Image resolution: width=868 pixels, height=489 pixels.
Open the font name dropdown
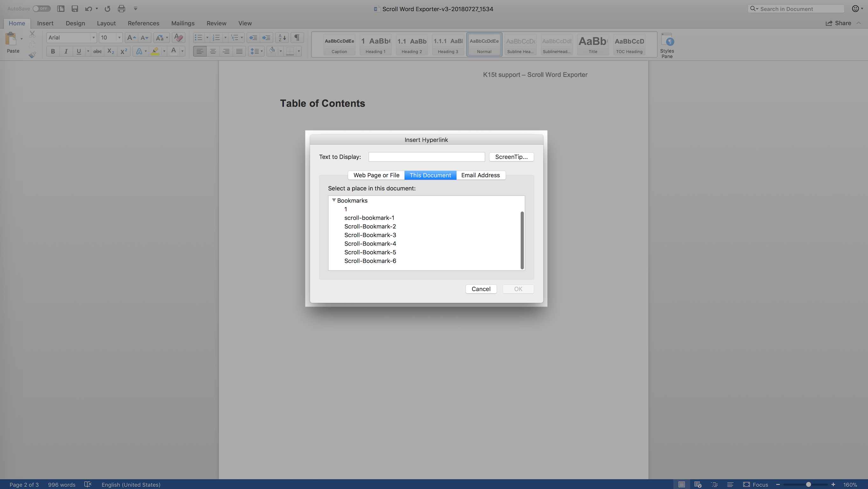click(x=93, y=38)
